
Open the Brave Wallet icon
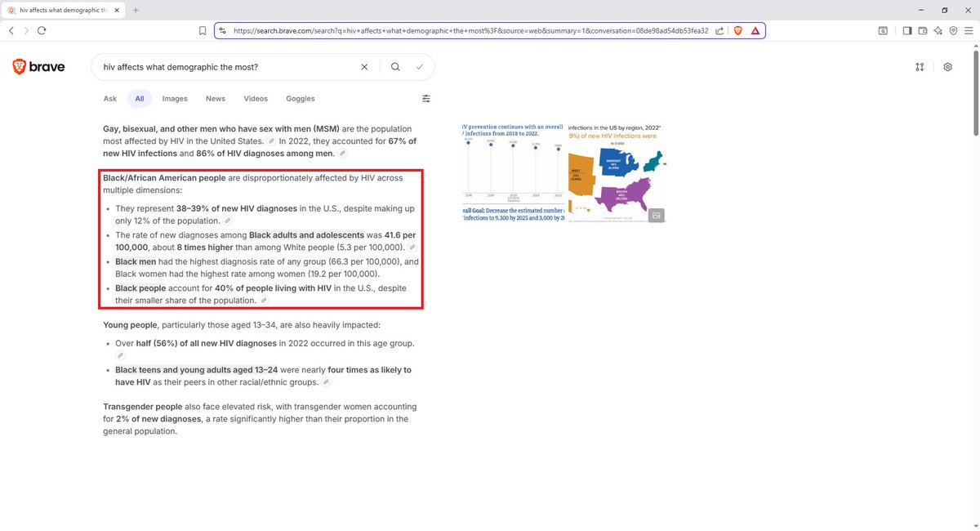(x=923, y=30)
